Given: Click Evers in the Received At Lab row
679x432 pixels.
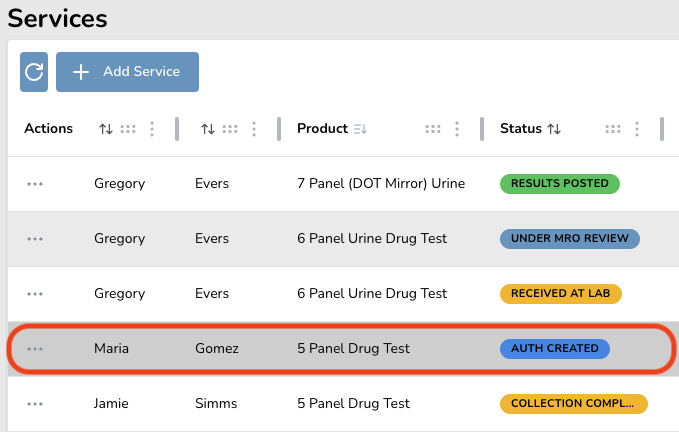Looking at the screenshot, I should [x=212, y=293].
